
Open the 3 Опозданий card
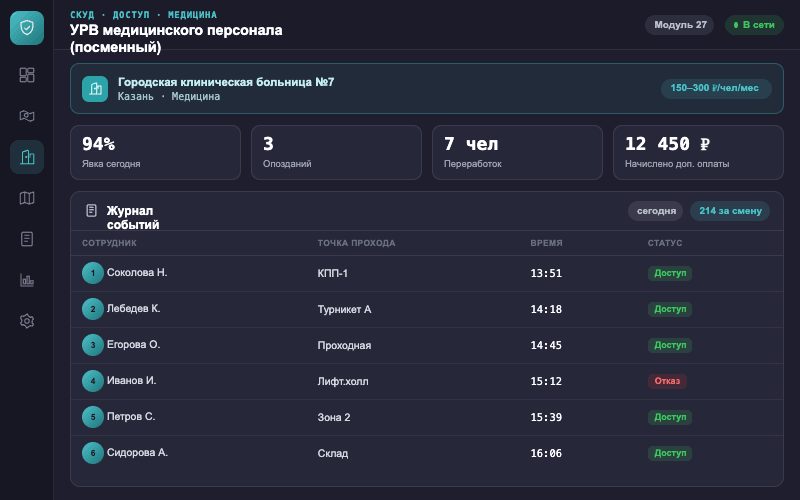click(x=336, y=153)
